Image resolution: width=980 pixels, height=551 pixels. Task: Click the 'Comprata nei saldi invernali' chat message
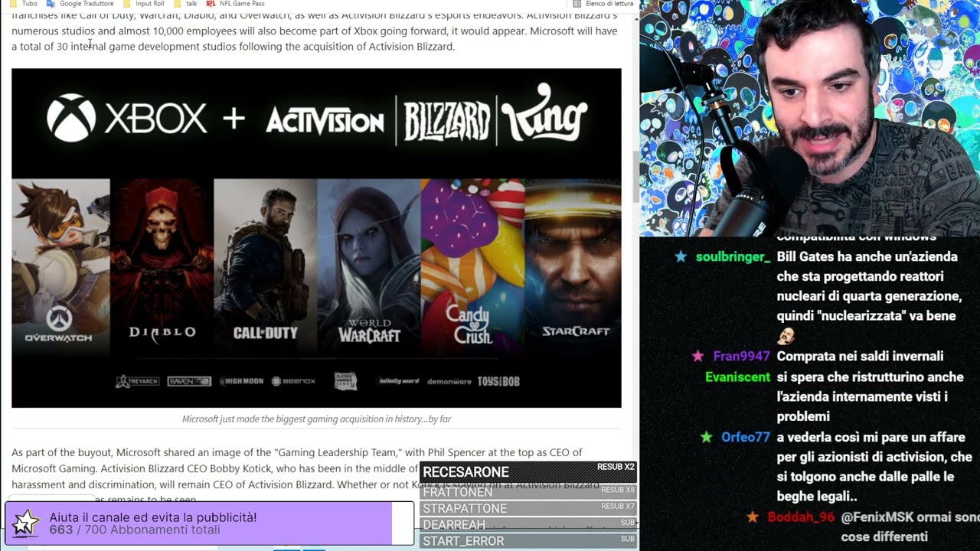(860, 357)
